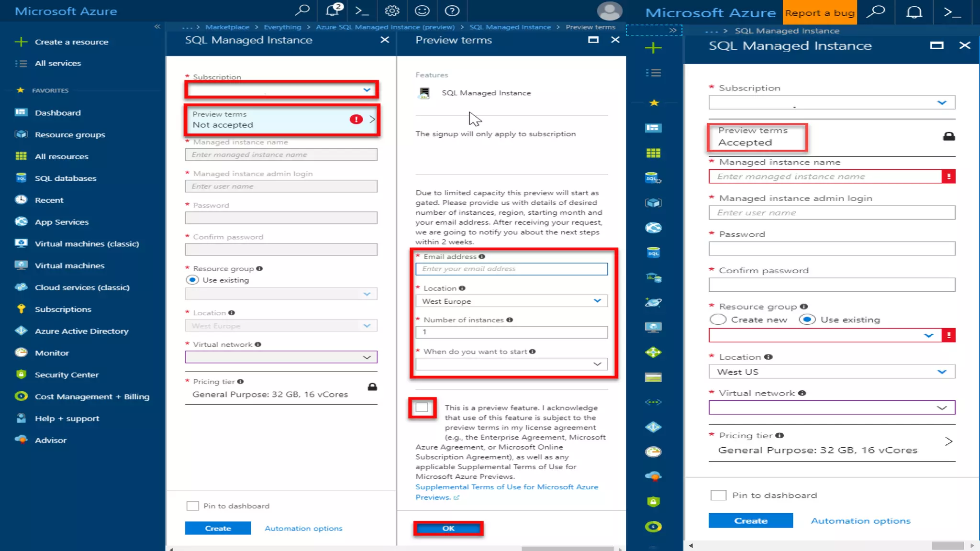Click Email address field in Preview terms
This screenshot has height=551, width=980.
coord(512,269)
